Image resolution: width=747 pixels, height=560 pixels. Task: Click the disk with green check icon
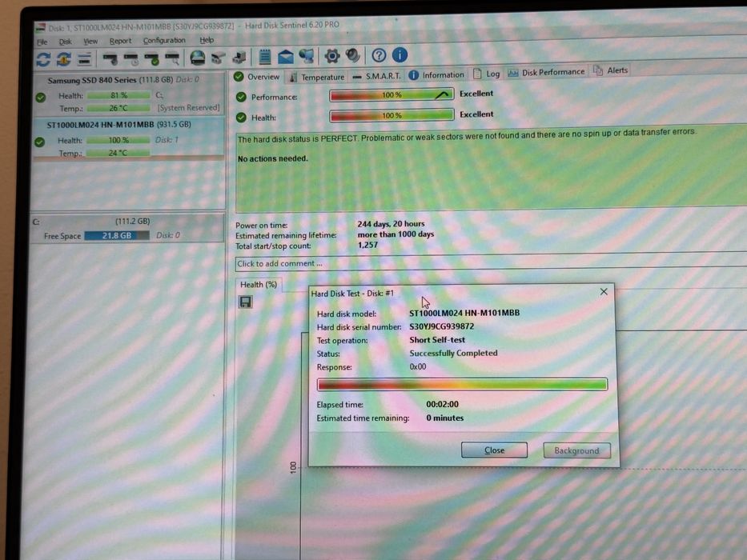tap(151, 59)
